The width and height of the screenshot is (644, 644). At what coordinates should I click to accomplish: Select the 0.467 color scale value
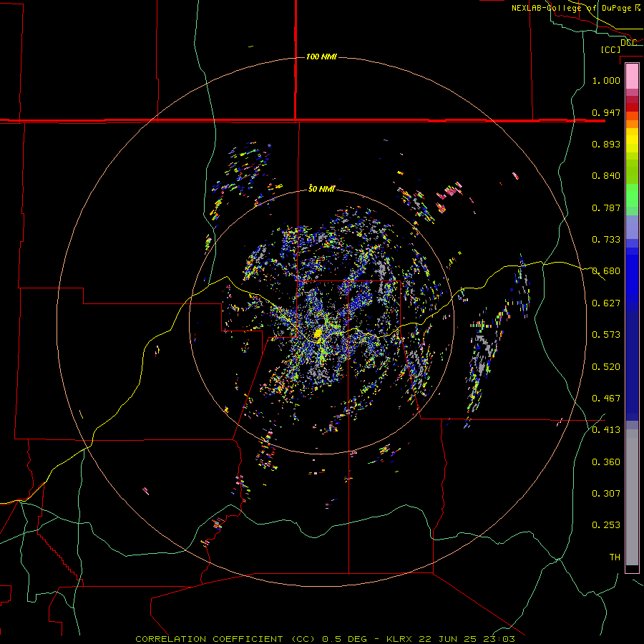click(606, 398)
